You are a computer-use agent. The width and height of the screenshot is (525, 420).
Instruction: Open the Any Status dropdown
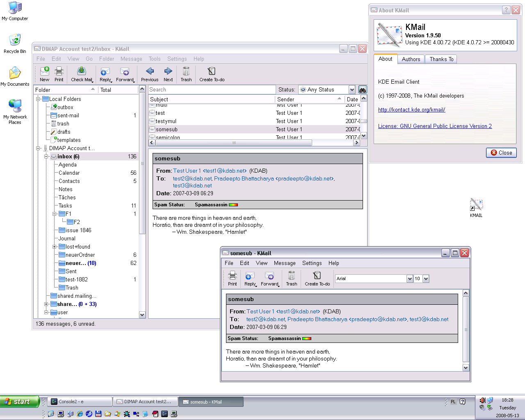(x=327, y=90)
